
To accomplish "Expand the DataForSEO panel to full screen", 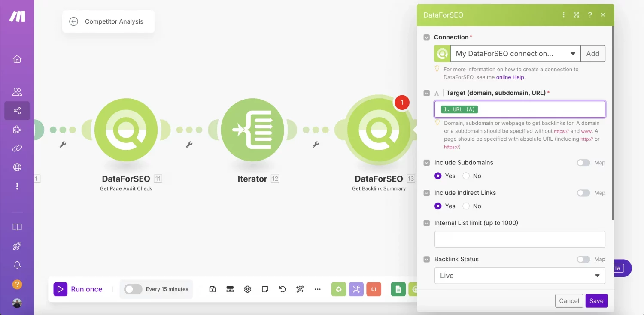I will [x=576, y=15].
